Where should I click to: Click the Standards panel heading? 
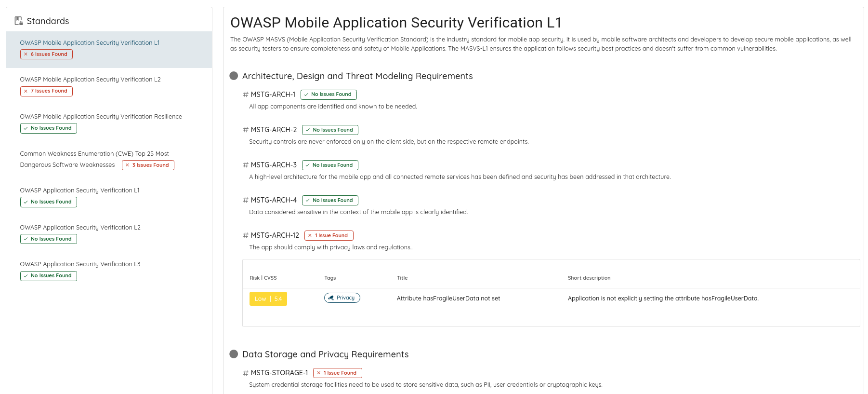[48, 21]
